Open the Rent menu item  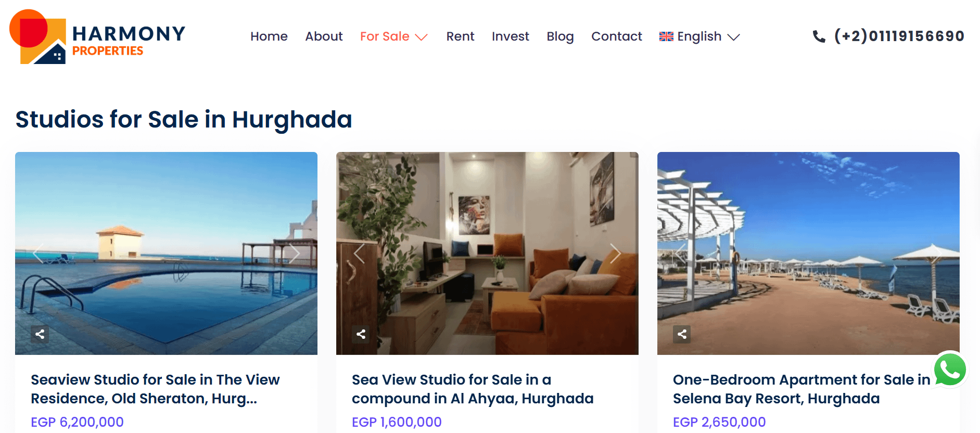pyautogui.click(x=460, y=36)
